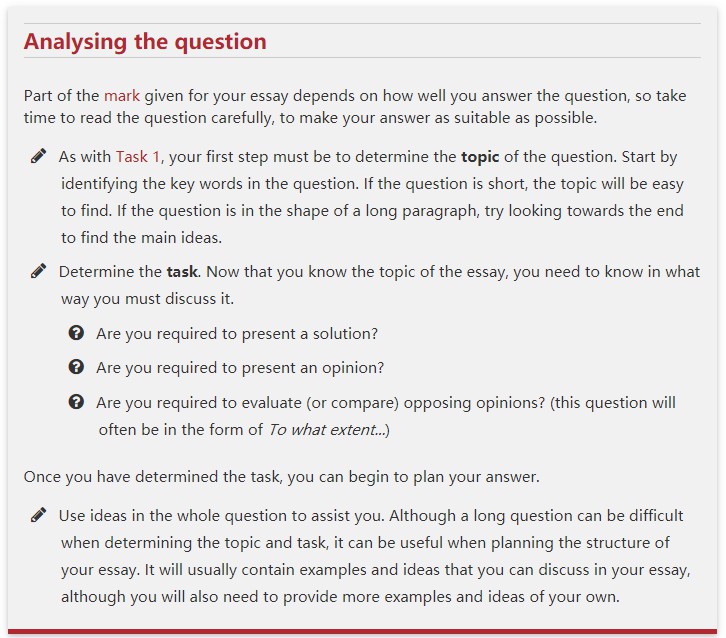The width and height of the screenshot is (726, 638).
Task: Open the 'mark' hyperlink
Action: pyautogui.click(x=122, y=97)
